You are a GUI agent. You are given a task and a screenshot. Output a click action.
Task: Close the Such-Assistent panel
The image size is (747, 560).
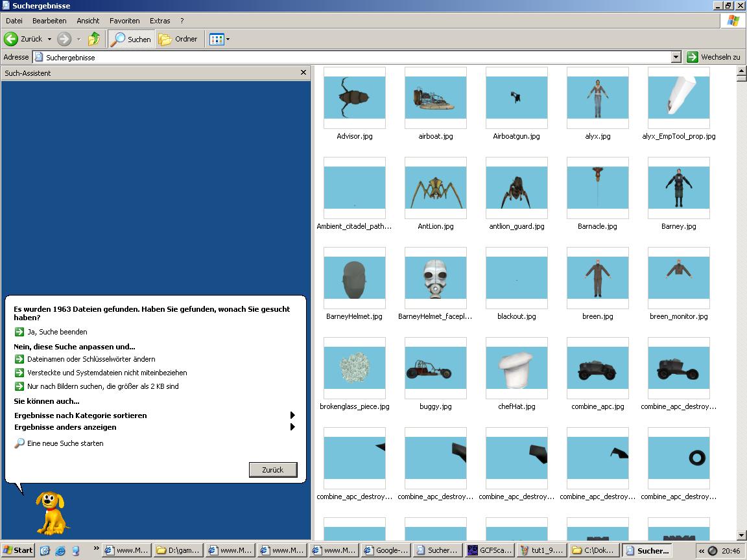click(303, 73)
